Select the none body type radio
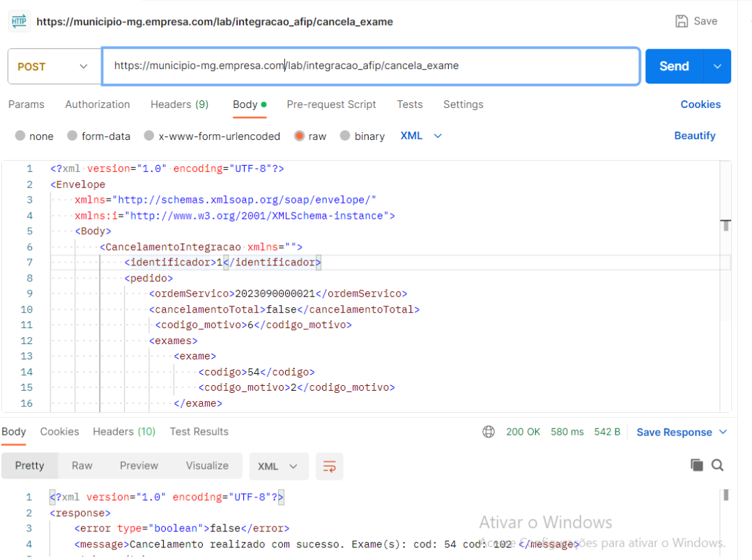Screen dimensions: 752x560 (20, 136)
